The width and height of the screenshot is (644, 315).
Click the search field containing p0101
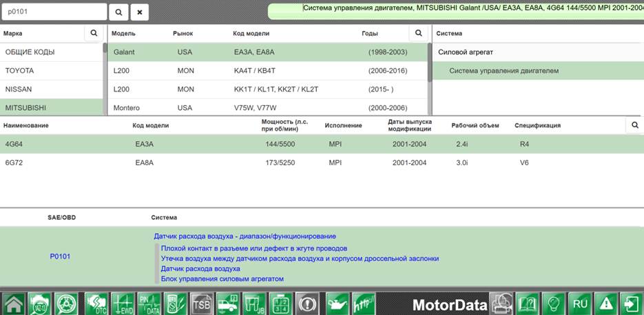point(54,12)
